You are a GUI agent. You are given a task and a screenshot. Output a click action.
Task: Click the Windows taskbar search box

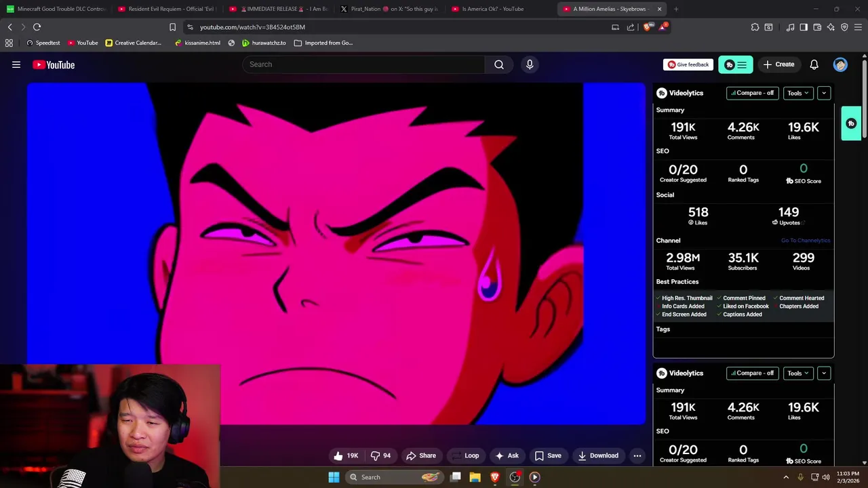[x=395, y=477]
